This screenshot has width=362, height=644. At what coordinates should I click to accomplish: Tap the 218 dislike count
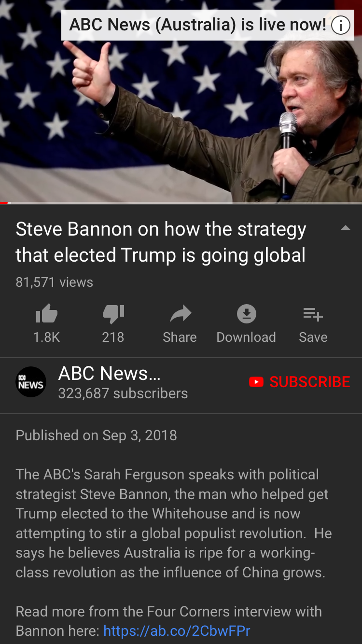pos(113,337)
